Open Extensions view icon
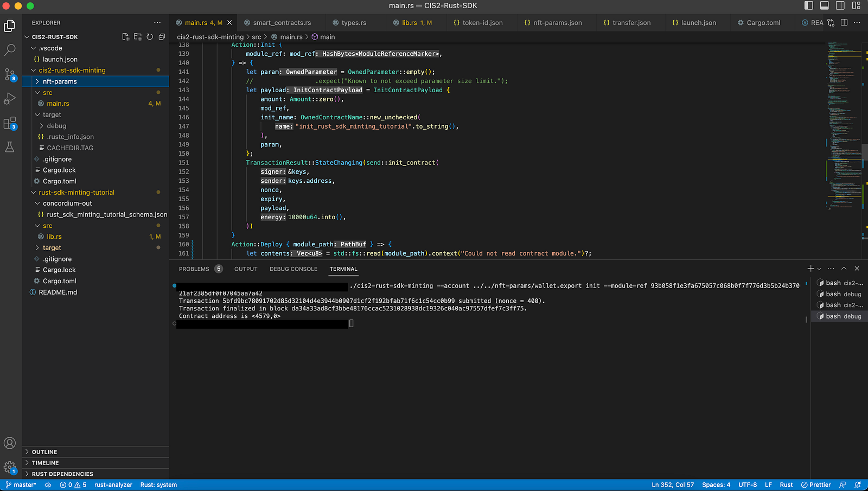This screenshot has height=491, width=868. click(x=10, y=124)
